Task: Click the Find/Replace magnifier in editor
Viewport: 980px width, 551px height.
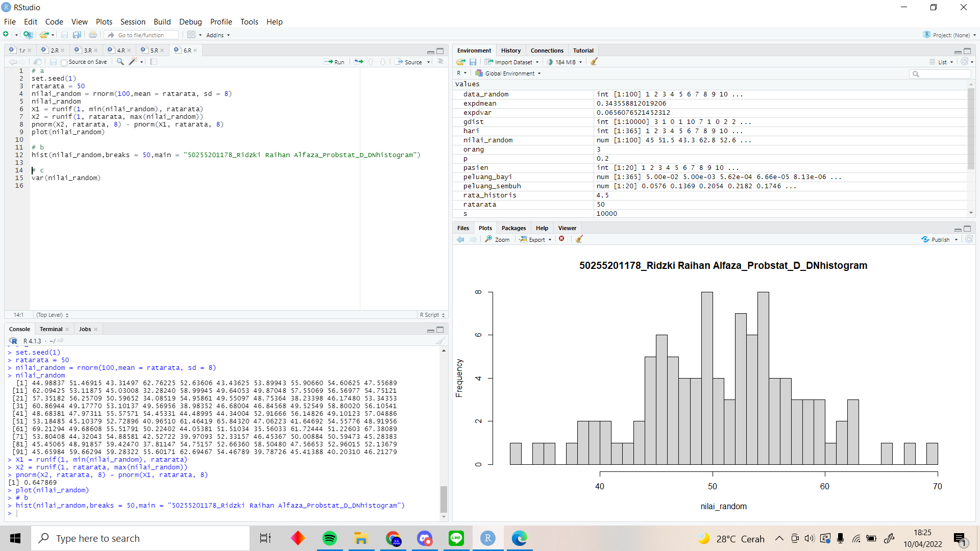Action: (x=120, y=62)
